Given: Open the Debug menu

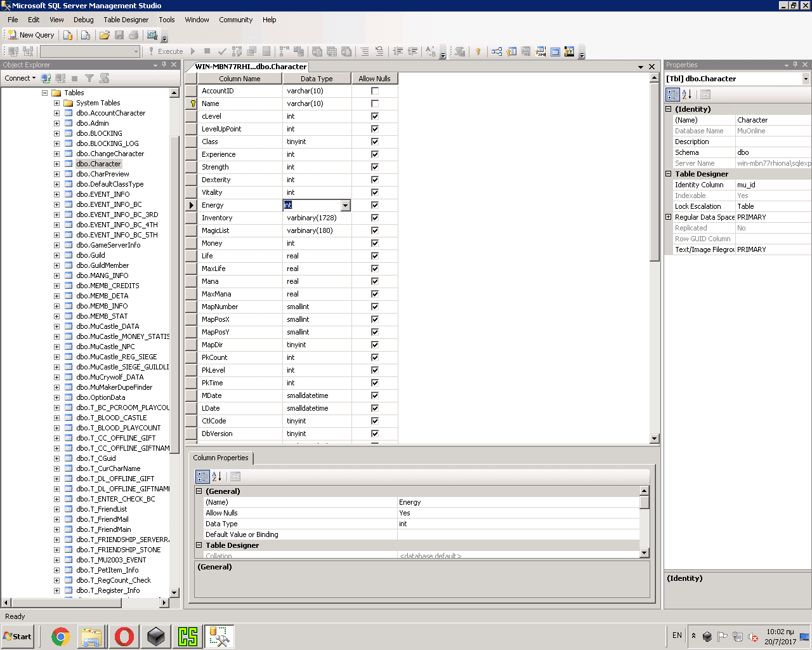Looking at the screenshot, I should tap(83, 20).
